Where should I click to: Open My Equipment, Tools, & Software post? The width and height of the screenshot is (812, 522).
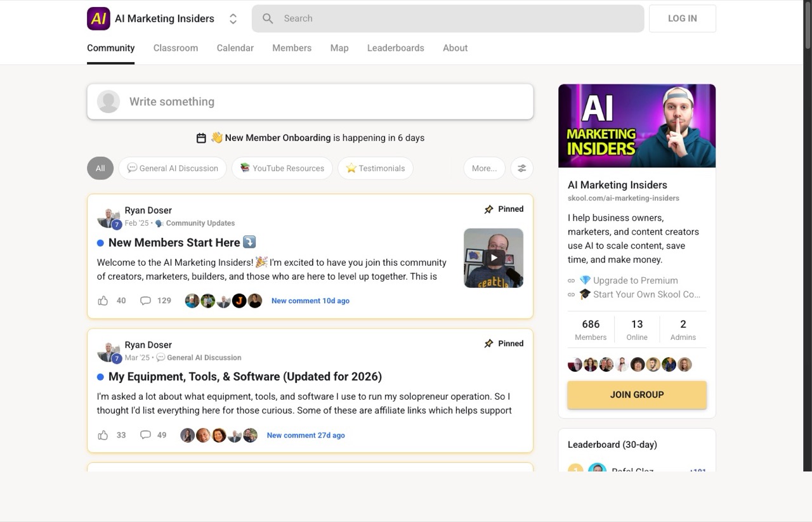[245, 377]
